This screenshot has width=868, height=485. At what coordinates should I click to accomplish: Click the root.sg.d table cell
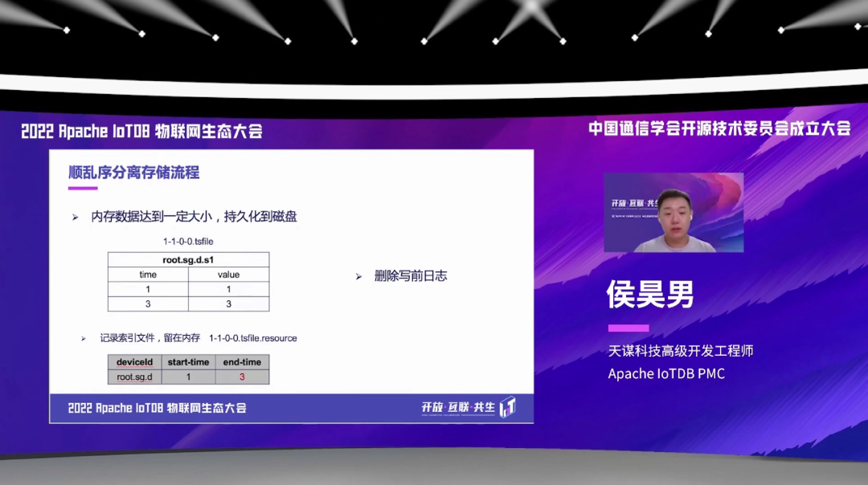[134, 377]
